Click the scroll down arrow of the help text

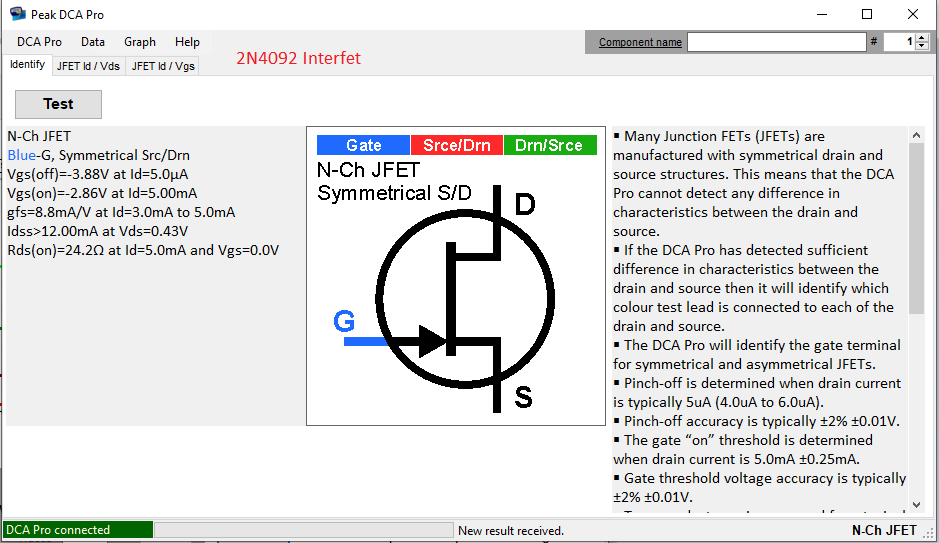(x=916, y=505)
